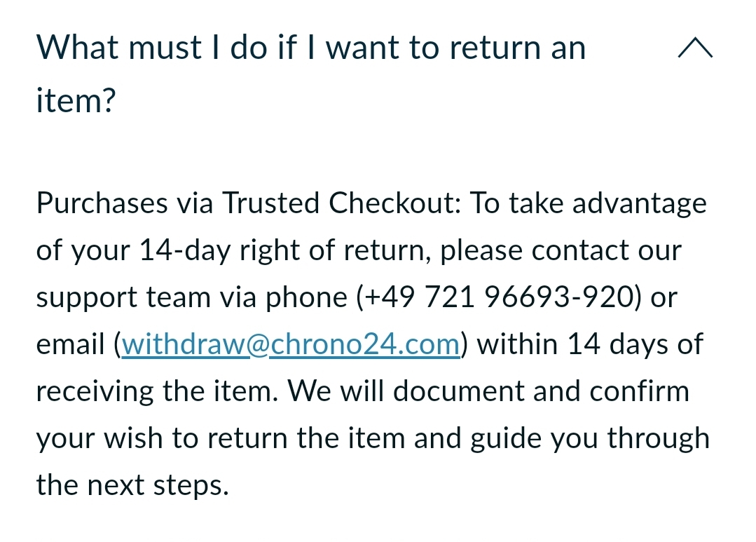Click the words 'please contact our'
The width and height of the screenshot is (756, 542).
coord(561,251)
